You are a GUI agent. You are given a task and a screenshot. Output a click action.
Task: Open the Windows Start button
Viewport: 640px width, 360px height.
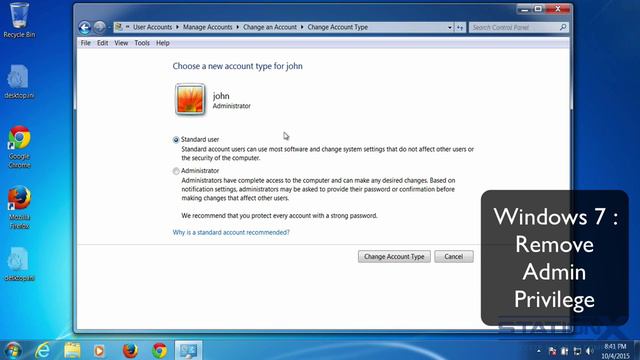click(12, 350)
